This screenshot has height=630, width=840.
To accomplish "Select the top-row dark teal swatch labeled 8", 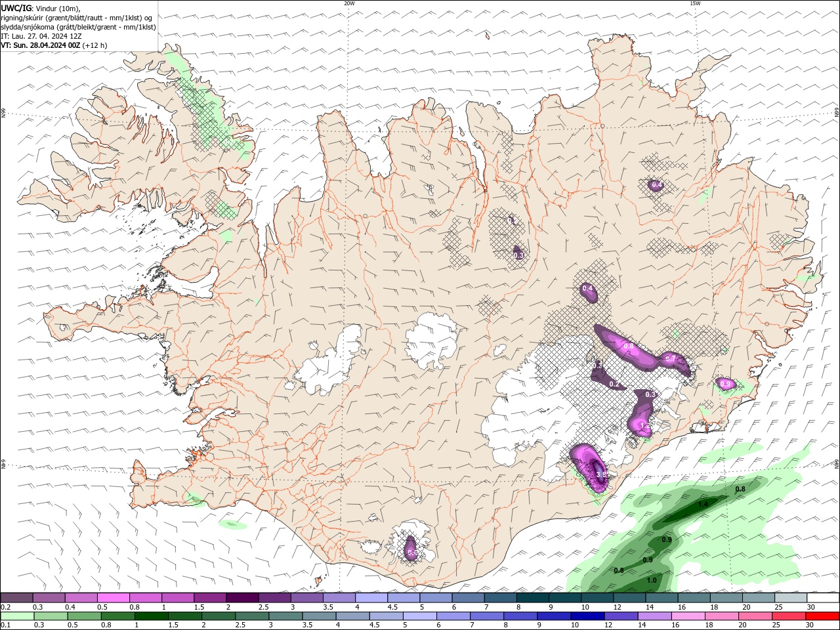I will pos(533,598).
